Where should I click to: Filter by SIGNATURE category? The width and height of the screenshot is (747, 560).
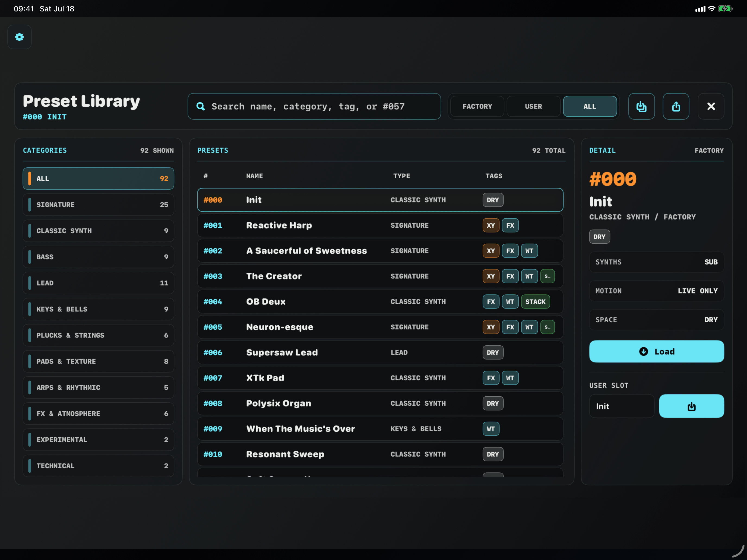(98, 205)
